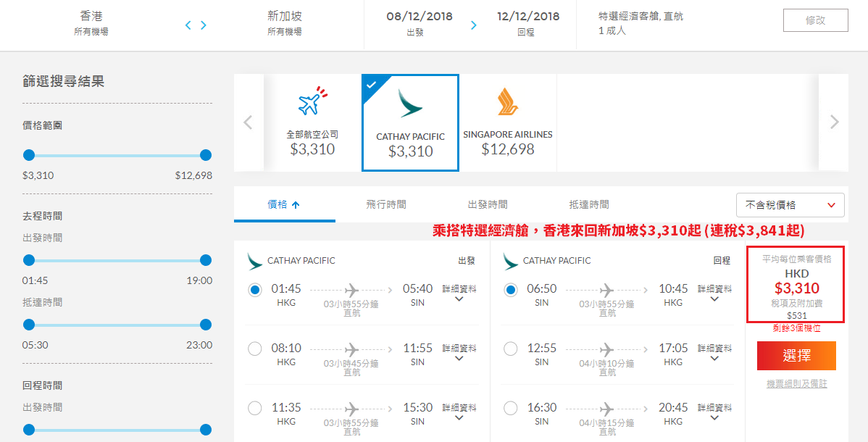This screenshot has width=868, height=442.
Task: Click the Singapore Airlines logo
Action: click(x=508, y=102)
